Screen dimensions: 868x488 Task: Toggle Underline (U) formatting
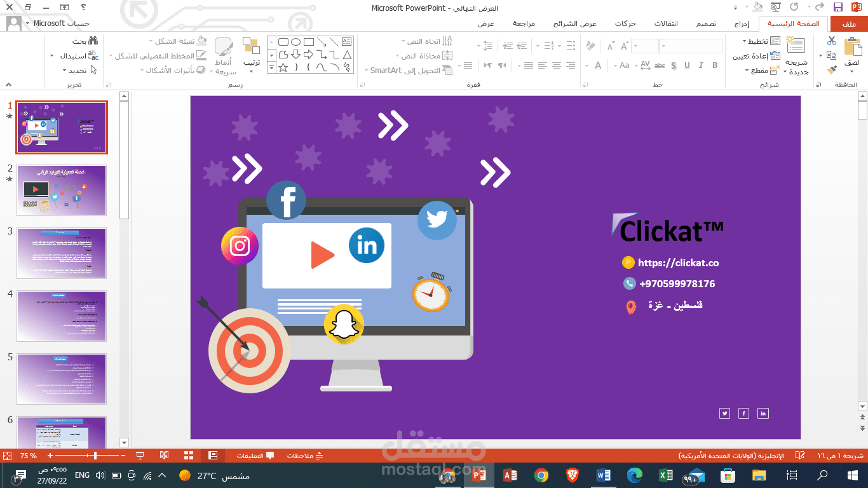pos(688,65)
